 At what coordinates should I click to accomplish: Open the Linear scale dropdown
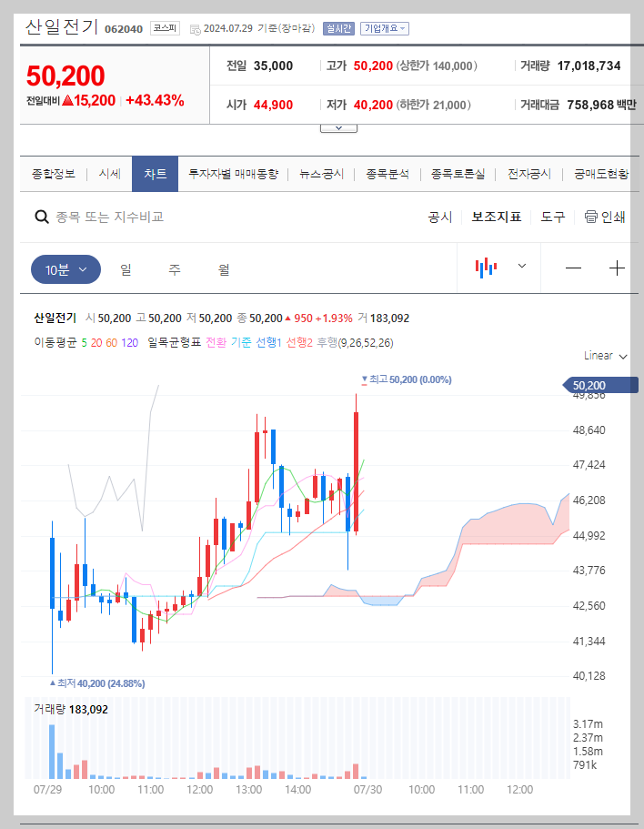(605, 356)
